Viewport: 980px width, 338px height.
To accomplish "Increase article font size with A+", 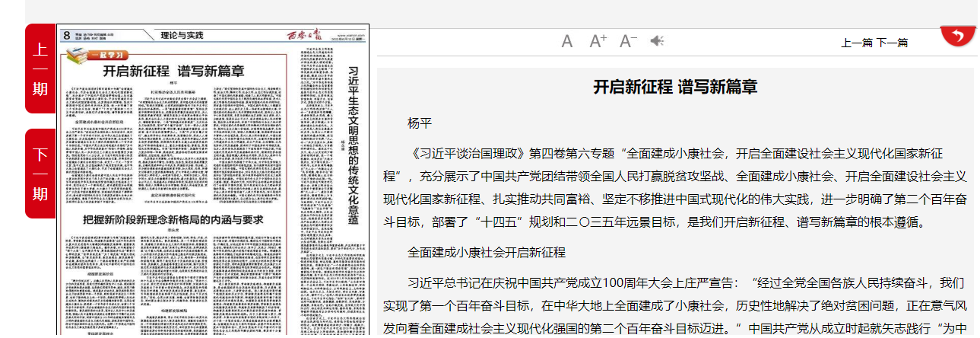I will [598, 41].
